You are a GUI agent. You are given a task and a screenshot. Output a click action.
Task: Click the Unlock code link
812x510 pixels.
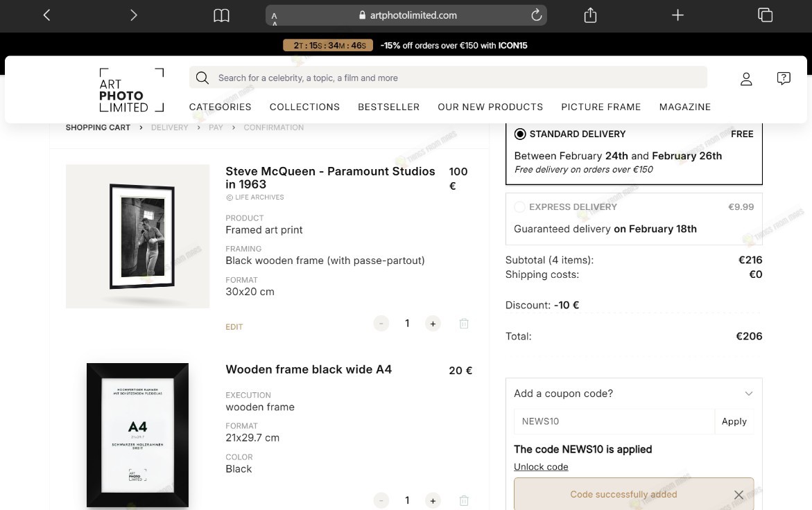pyautogui.click(x=541, y=467)
